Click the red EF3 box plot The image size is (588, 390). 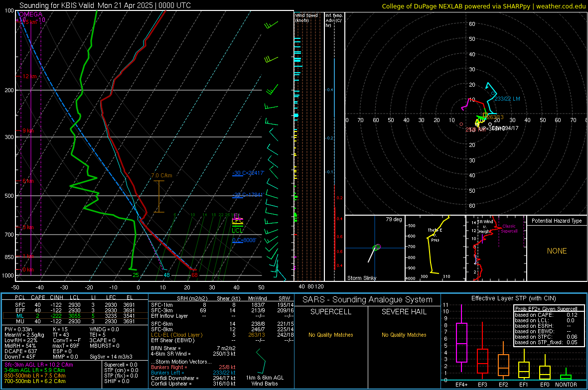coord(482,361)
